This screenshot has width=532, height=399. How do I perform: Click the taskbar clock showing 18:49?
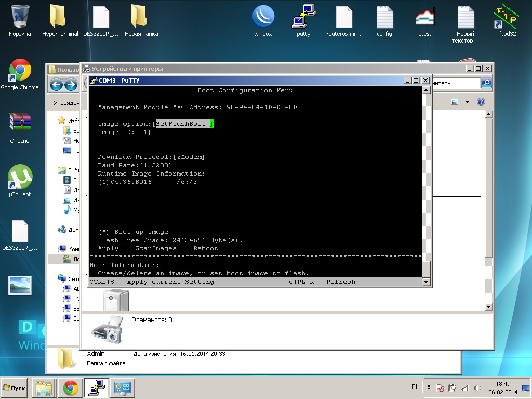(x=503, y=388)
